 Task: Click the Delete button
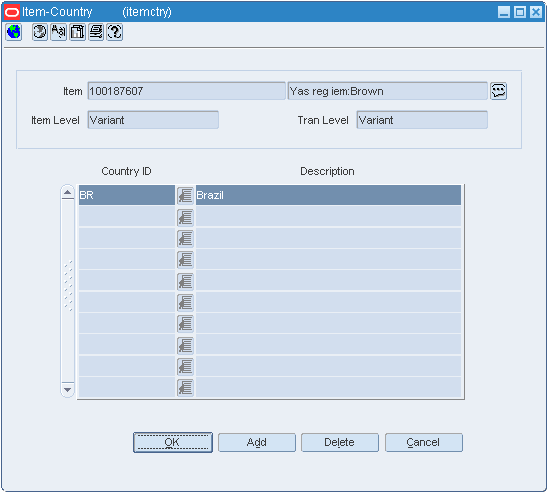[x=340, y=442]
